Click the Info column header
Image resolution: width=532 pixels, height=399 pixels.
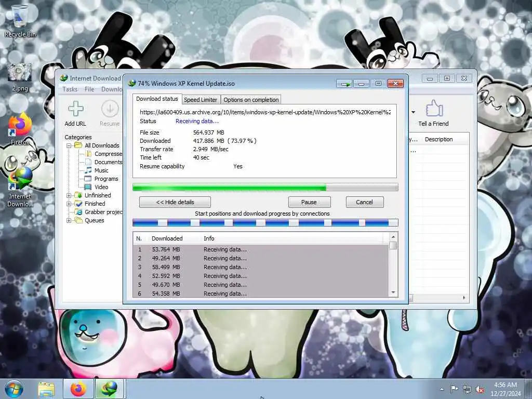(x=209, y=238)
